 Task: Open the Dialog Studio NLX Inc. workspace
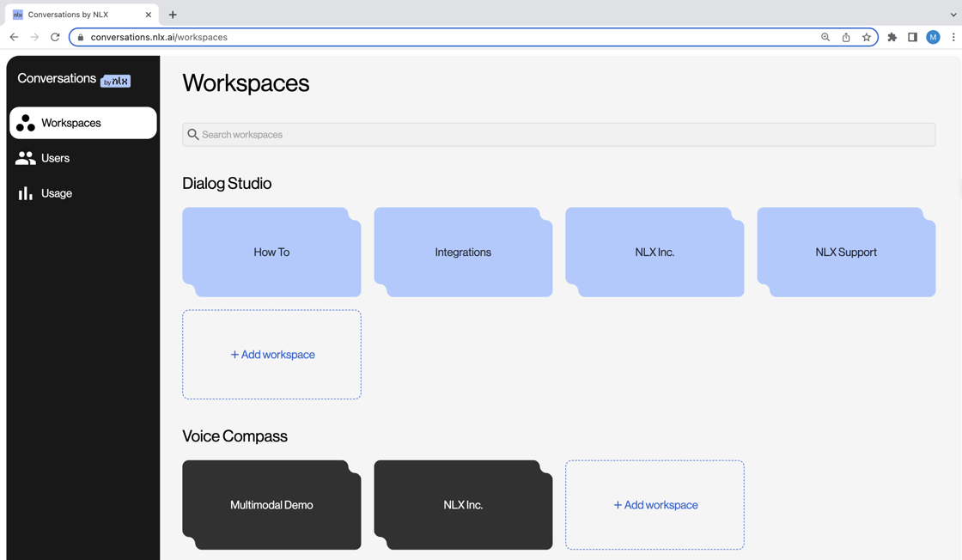point(655,253)
